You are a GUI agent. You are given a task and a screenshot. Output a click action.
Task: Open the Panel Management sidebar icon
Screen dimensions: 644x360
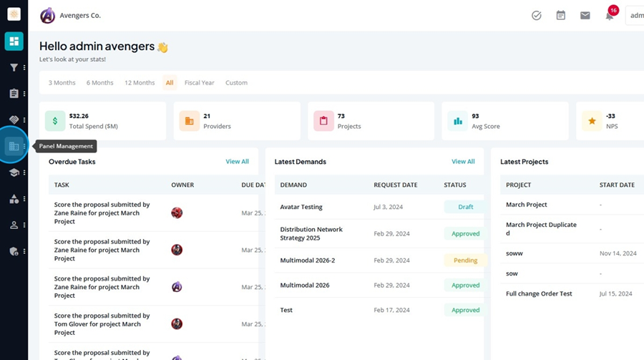point(14,146)
